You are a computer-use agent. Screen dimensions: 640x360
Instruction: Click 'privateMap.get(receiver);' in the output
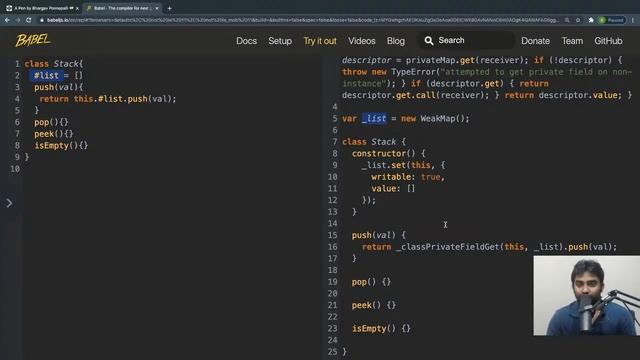tap(467, 60)
